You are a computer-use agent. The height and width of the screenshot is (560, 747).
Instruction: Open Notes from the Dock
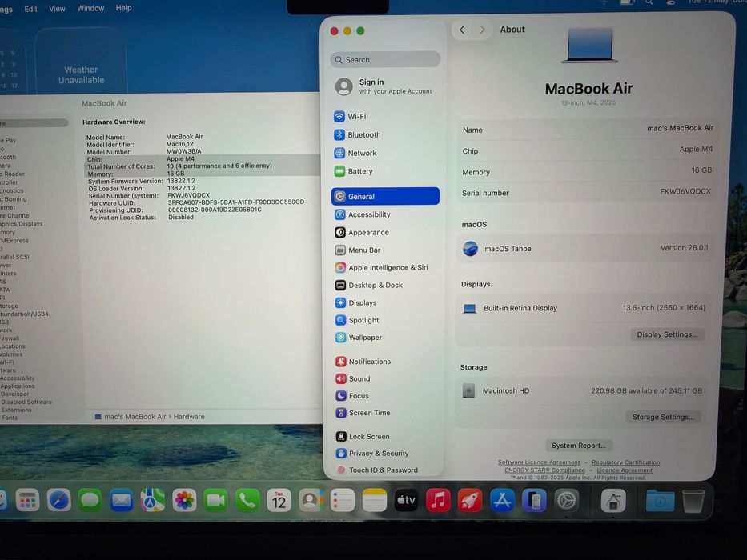click(x=375, y=501)
